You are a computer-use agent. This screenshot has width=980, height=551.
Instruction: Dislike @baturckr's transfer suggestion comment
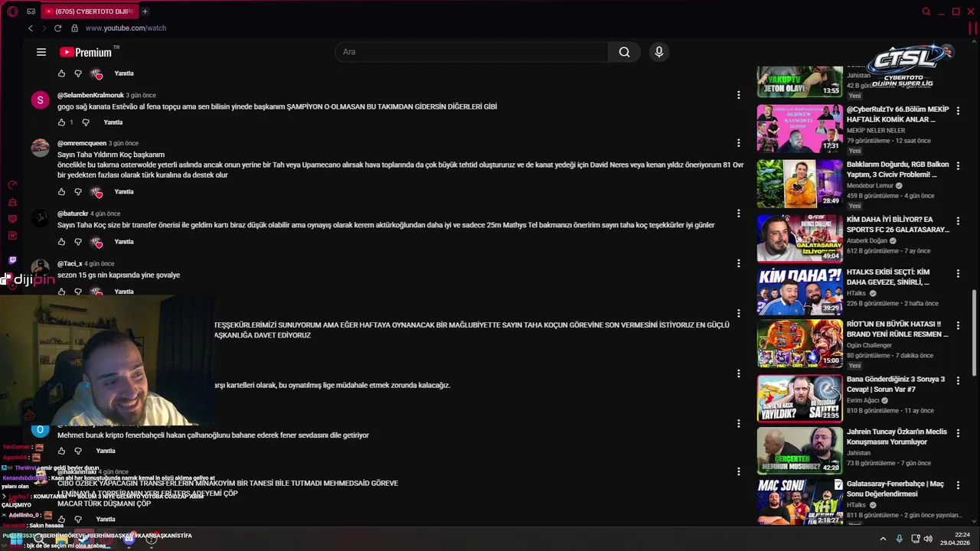tap(78, 242)
